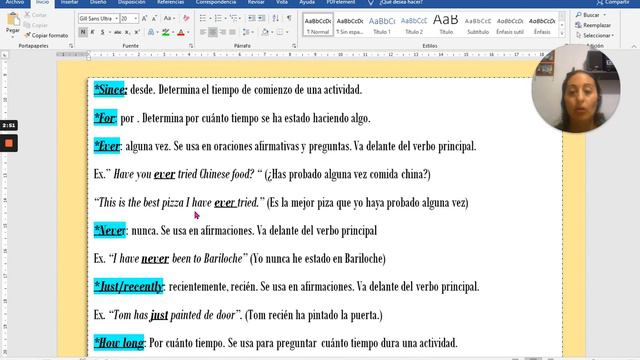Justify the paragraph text

[232, 32]
